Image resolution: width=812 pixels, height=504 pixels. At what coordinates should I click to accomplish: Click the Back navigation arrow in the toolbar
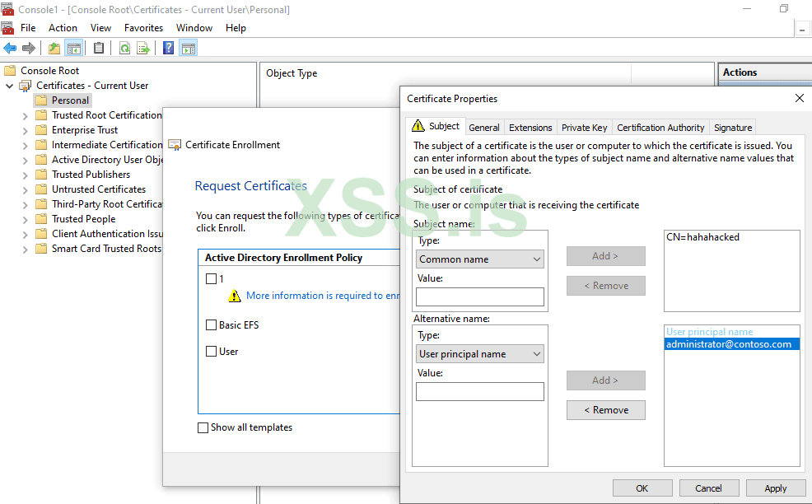(x=10, y=48)
